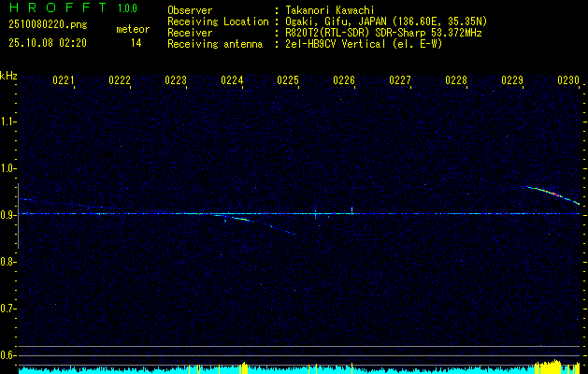This screenshot has width=588, height=374.
Task: Click the 0227 time marker
Action: tap(400, 79)
